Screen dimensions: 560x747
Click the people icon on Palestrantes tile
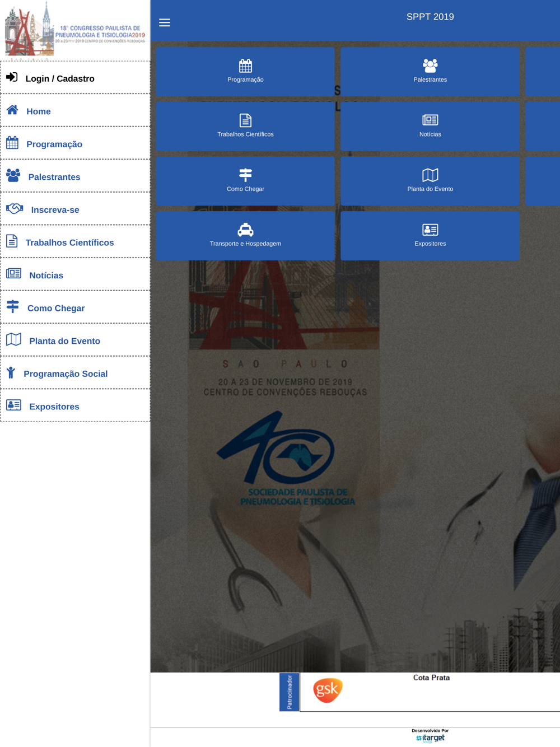[x=430, y=66]
